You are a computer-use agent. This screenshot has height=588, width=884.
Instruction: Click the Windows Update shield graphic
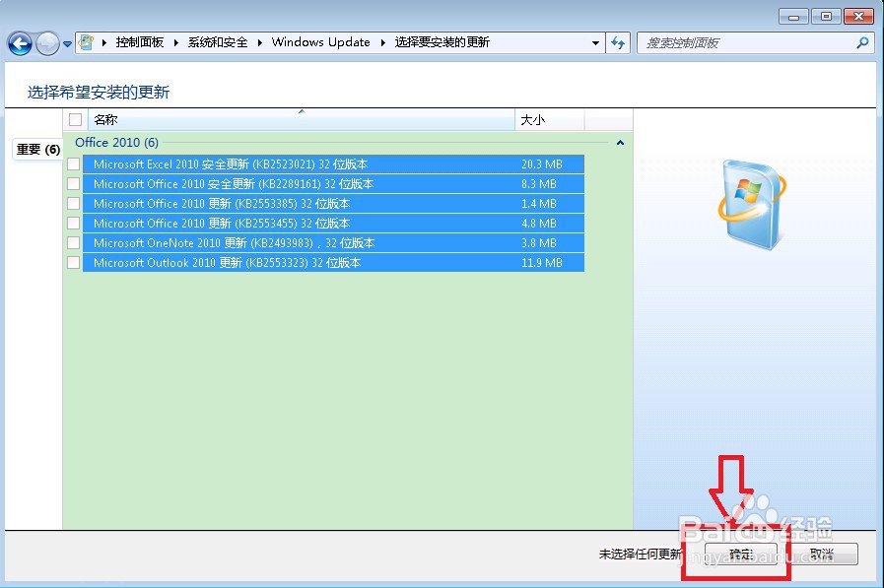[752, 202]
